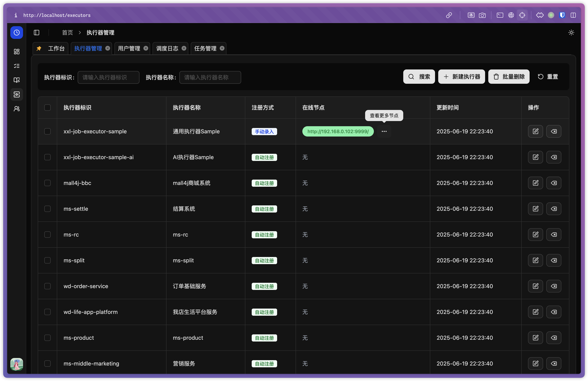Click the edit icon for mall4j-bbc row

pos(535,183)
